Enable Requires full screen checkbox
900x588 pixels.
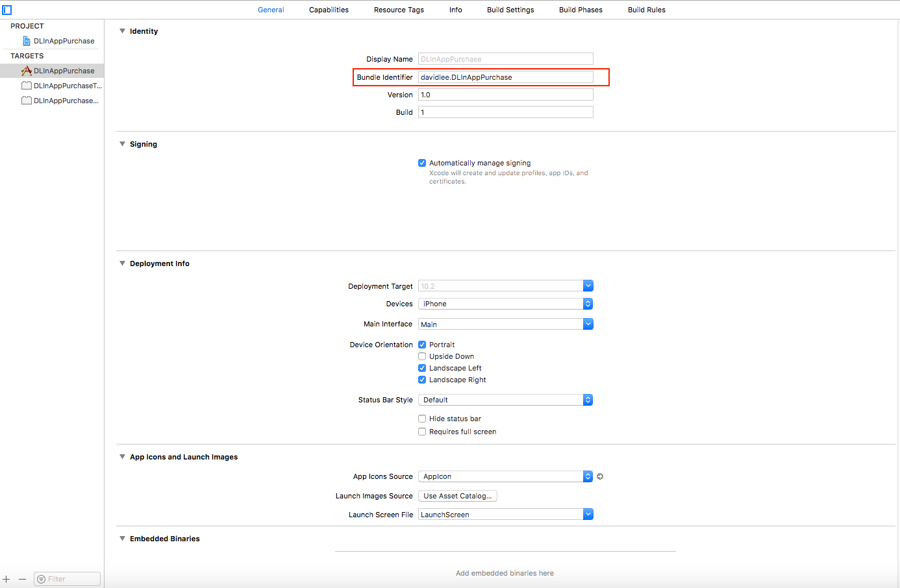422,432
